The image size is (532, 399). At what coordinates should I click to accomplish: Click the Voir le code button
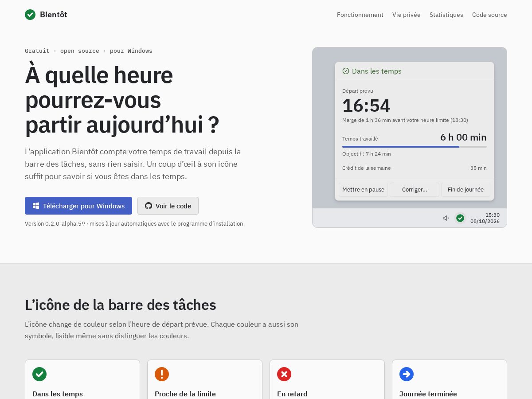pos(168,206)
